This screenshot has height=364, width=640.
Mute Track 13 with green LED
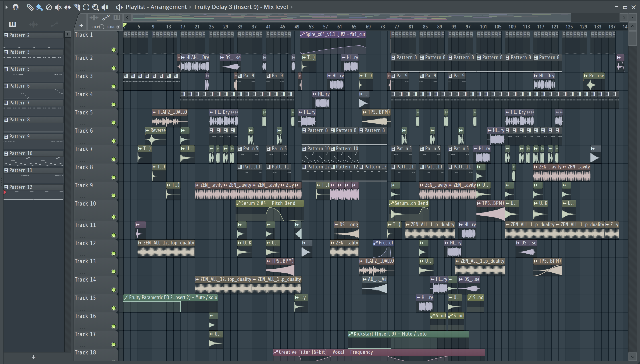tap(114, 272)
